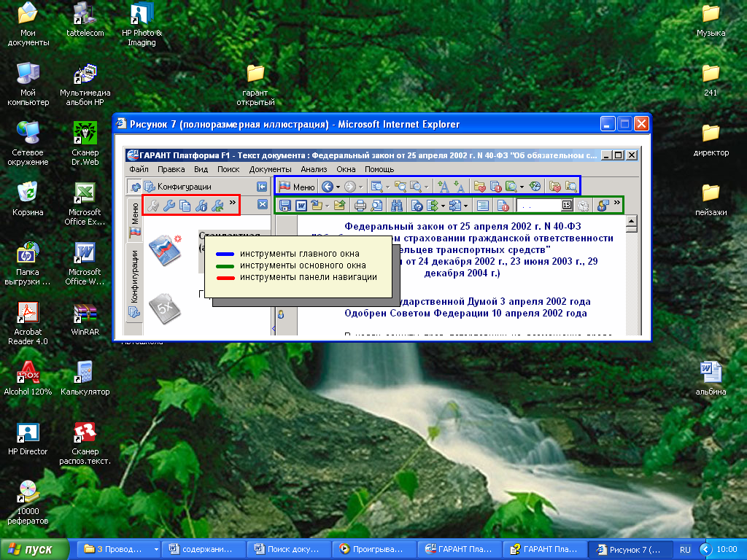Click the wrench with info icon
Viewport: 747px width, 560px height.
point(201,205)
